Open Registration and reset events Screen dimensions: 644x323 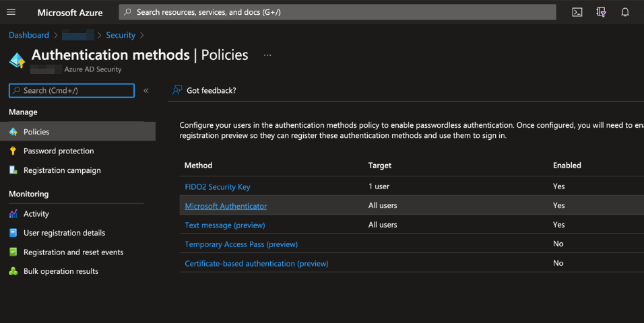tap(73, 252)
